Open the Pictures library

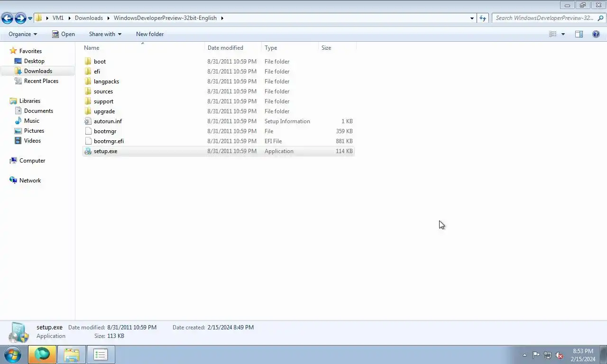pos(34,131)
